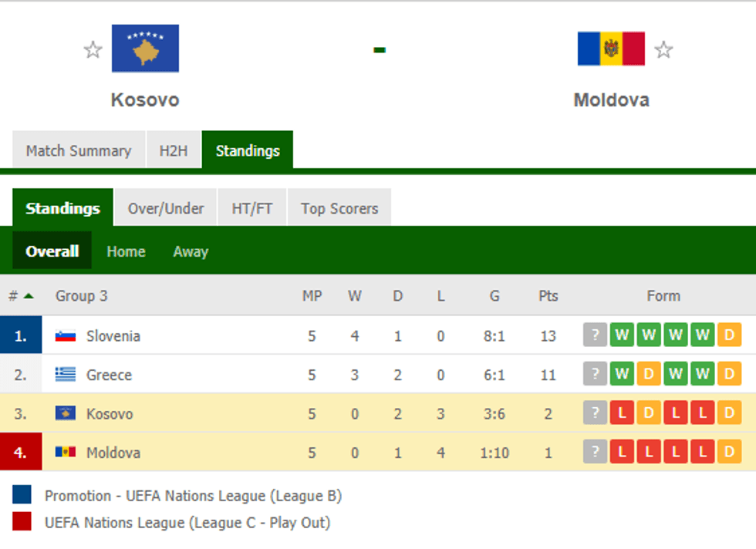This screenshot has width=756, height=549.
Task: Click the Greece flag icon in standings
Action: [x=66, y=375]
